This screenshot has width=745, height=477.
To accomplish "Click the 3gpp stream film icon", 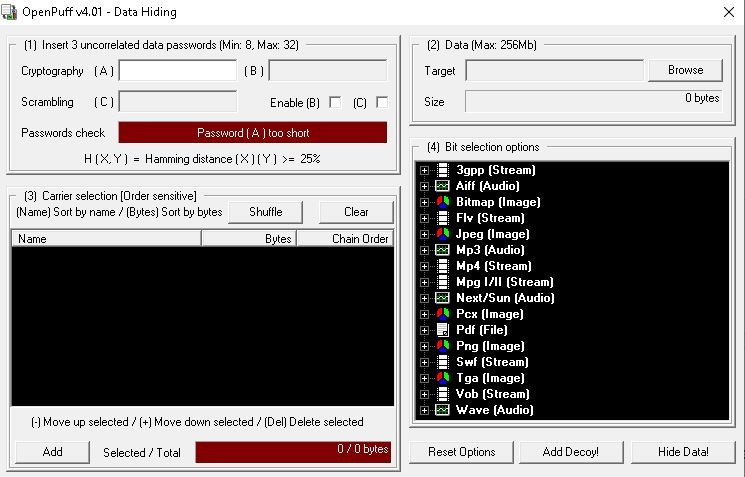I will (442, 170).
